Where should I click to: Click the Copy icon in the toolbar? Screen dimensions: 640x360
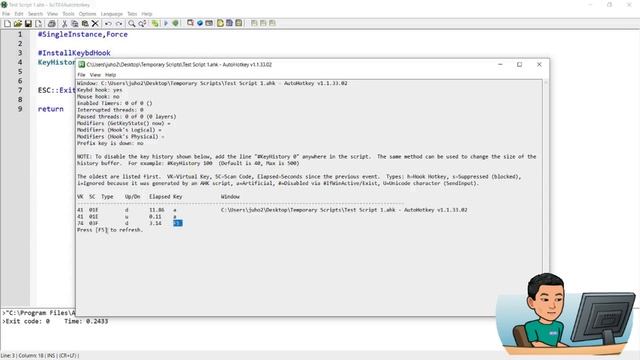coord(75,24)
